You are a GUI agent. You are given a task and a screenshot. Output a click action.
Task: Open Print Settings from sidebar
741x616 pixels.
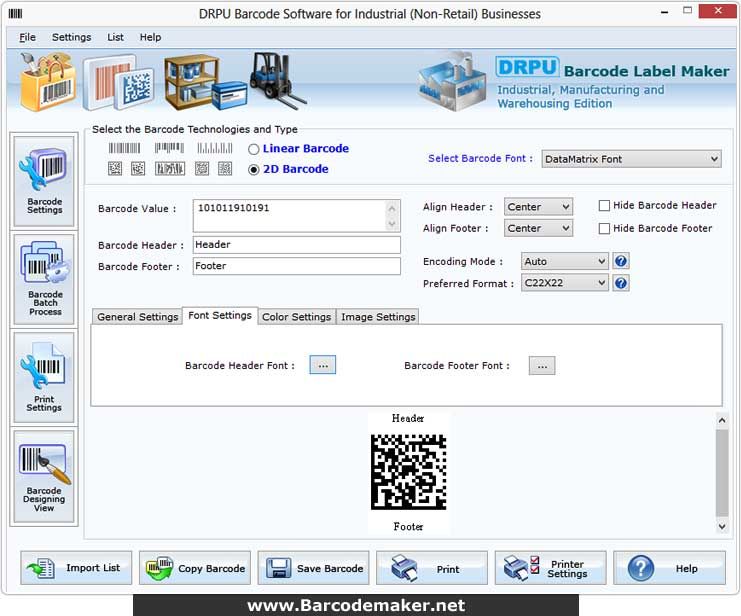click(44, 377)
